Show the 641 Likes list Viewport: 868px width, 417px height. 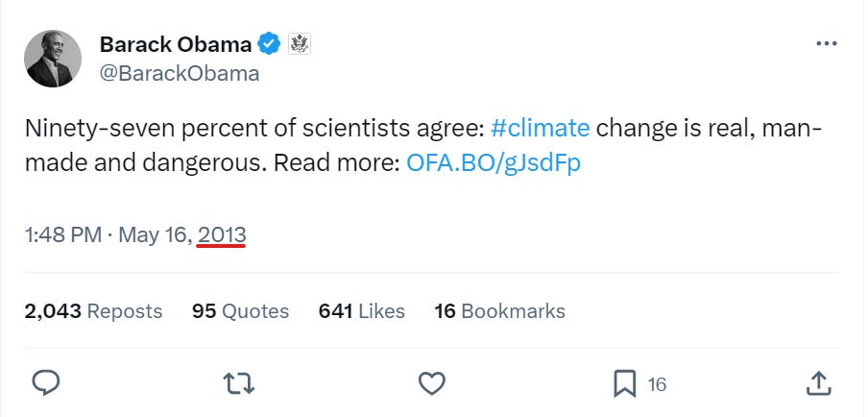pos(361,311)
